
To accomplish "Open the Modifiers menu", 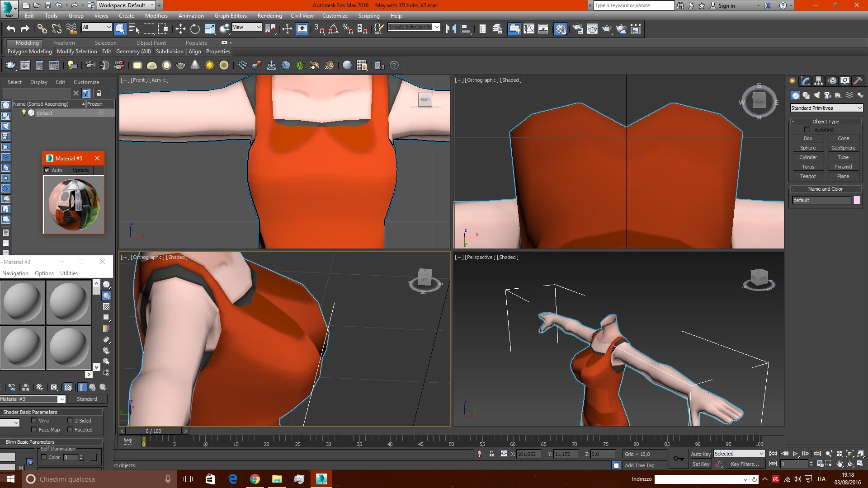I will tap(156, 16).
